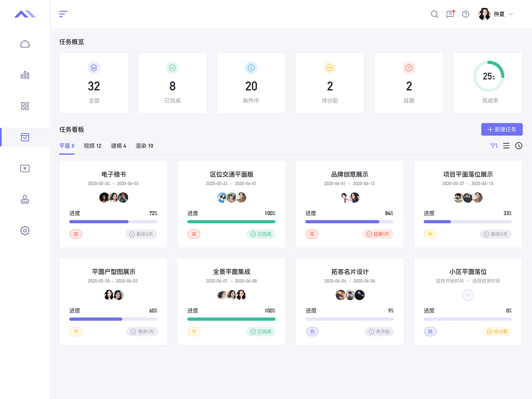Select the list view icon
Image resolution: width=532 pixels, height=399 pixels.
click(506, 146)
